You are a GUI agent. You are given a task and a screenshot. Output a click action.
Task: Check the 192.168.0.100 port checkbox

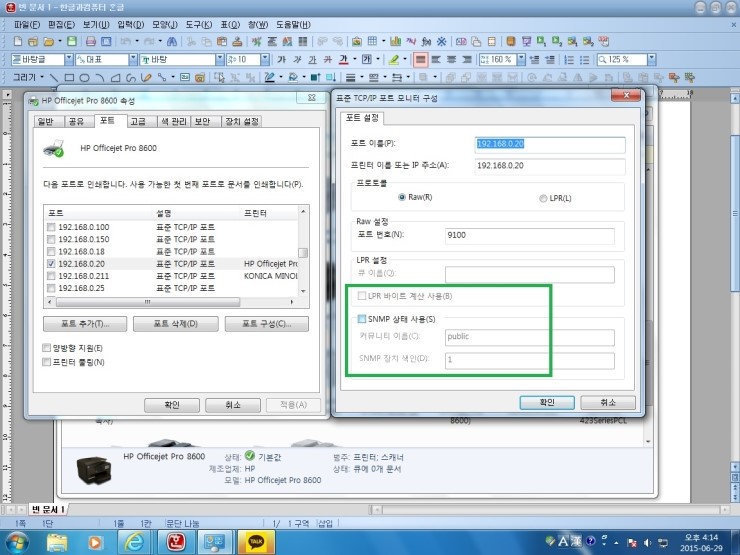[52, 228]
